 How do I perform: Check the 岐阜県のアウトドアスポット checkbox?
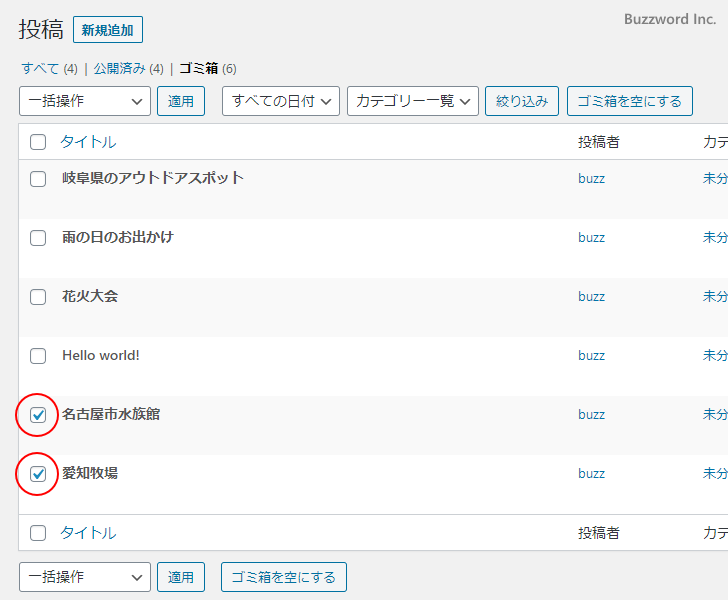pyautogui.click(x=38, y=179)
